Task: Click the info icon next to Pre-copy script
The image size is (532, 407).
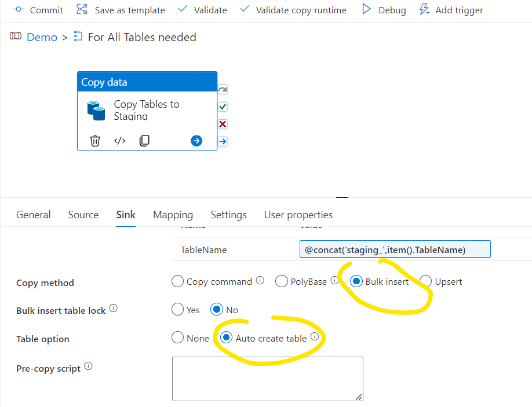Action: (x=88, y=366)
